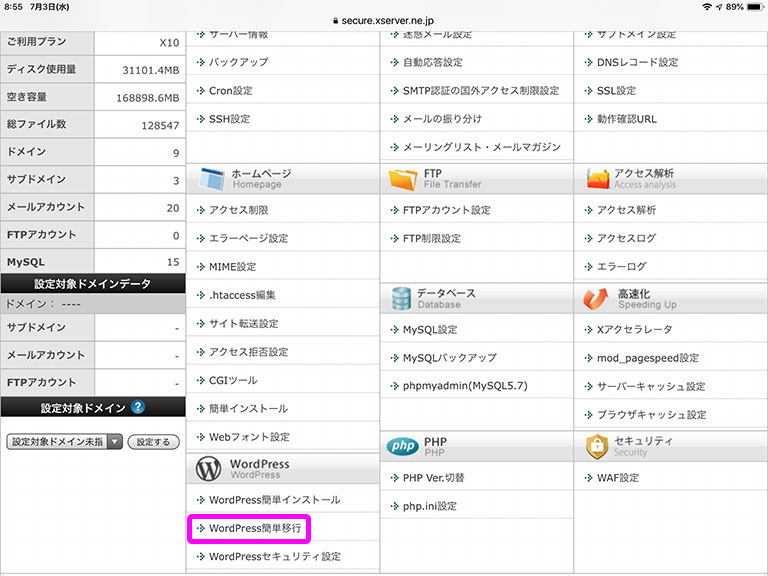Click the disk usage value 31101.4MB

(151, 71)
